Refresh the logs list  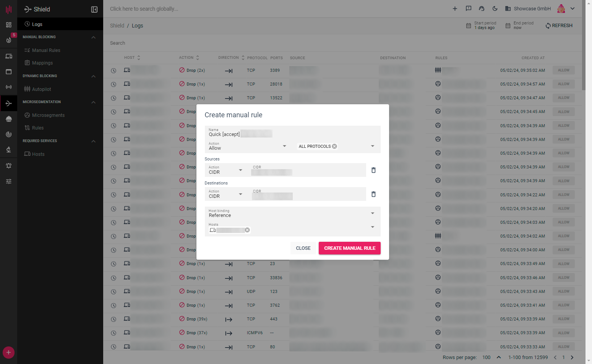(x=559, y=26)
